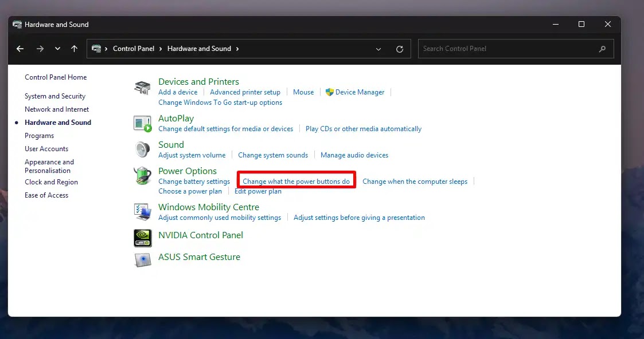Image resolution: width=644 pixels, height=339 pixels.
Task: Open Network and Internet category
Action: click(x=57, y=109)
